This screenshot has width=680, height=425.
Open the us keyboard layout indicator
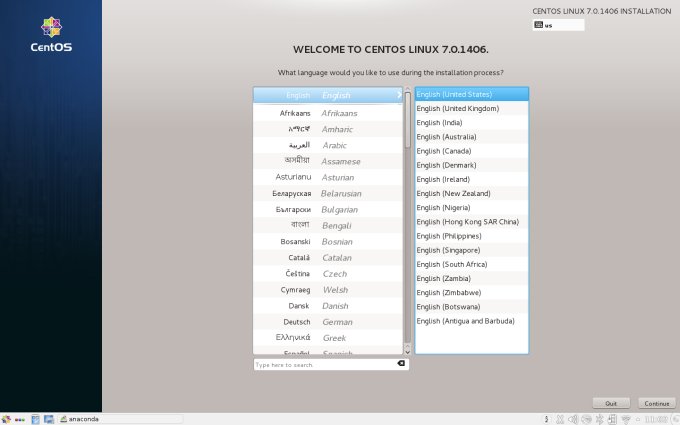click(558, 25)
